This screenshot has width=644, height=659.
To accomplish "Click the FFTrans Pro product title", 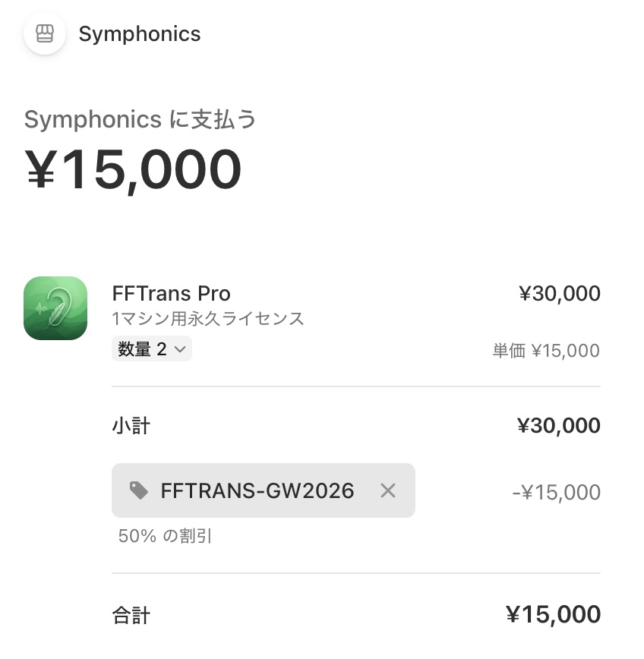I will pyautogui.click(x=171, y=294).
